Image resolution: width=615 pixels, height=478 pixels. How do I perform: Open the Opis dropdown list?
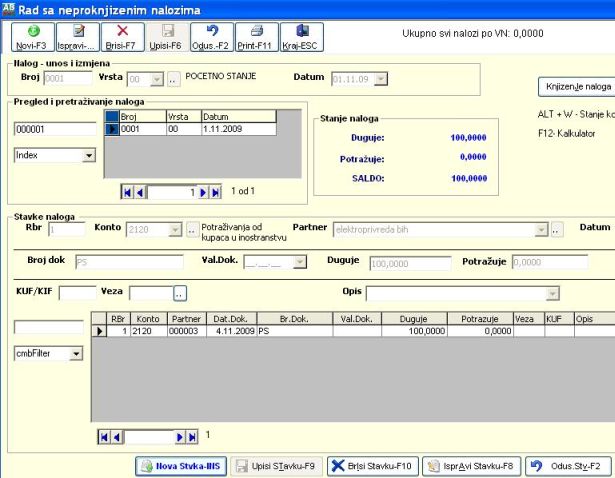pos(551,294)
